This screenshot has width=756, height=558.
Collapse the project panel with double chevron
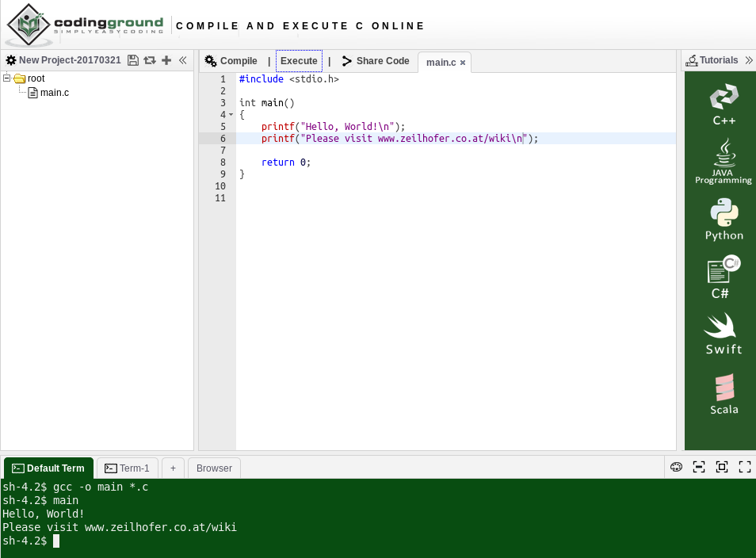[x=183, y=60]
